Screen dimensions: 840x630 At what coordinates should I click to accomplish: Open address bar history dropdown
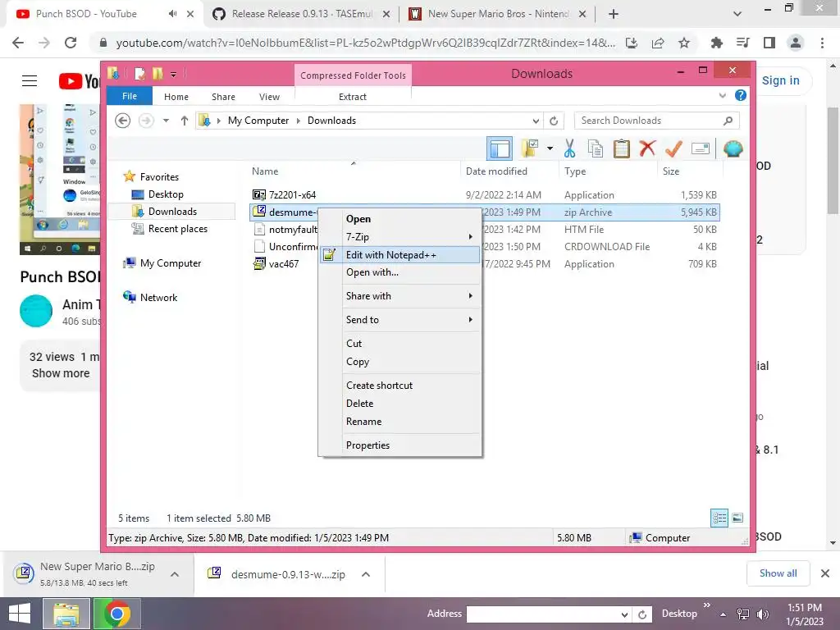click(536, 121)
